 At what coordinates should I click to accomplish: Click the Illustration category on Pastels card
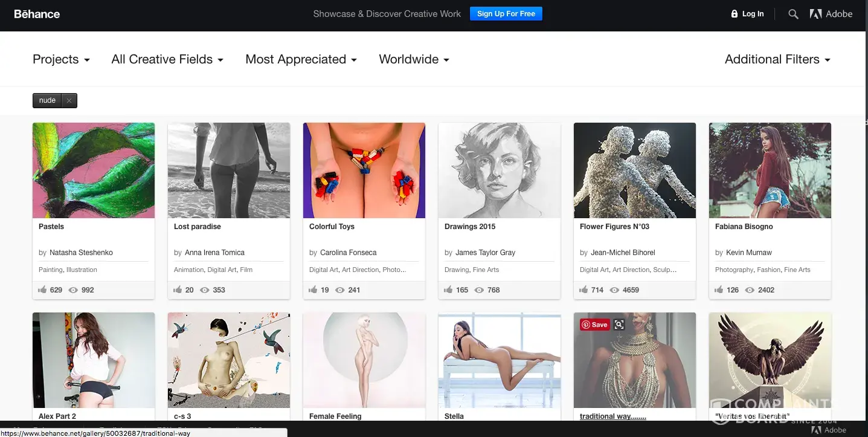pyautogui.click(x=82, y=270)
